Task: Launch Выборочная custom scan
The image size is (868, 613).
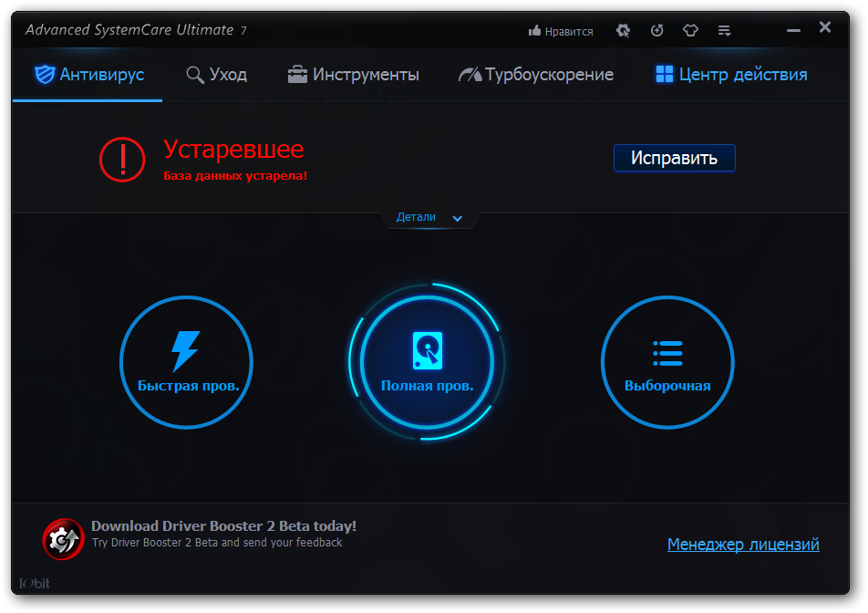Action: point(667,362)
